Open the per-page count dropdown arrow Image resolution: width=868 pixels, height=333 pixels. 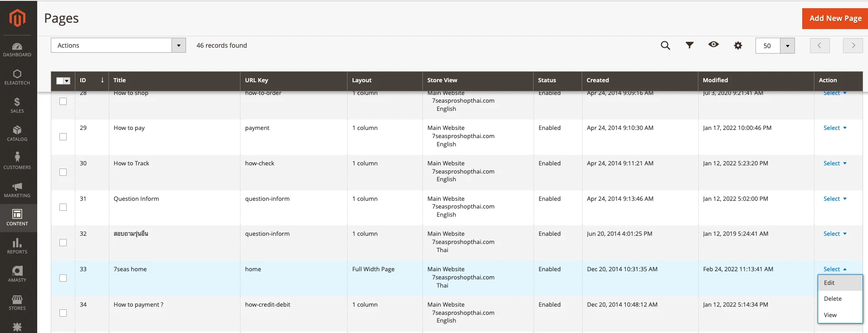point(788,45)
